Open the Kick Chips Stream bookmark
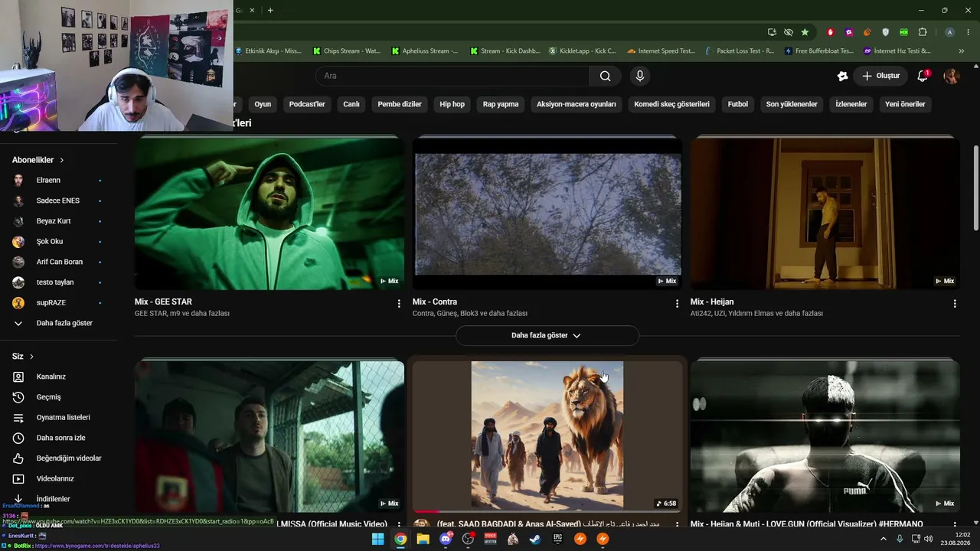 click(x=347, y=51)
